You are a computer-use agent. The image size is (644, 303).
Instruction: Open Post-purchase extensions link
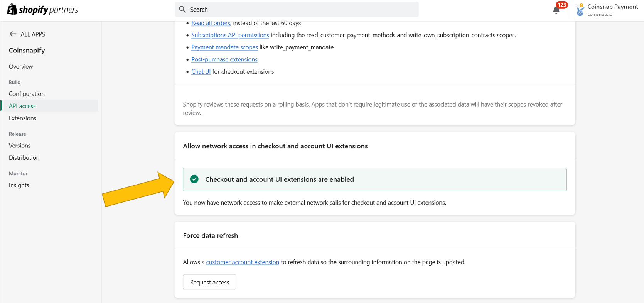(x=224, y=59)
